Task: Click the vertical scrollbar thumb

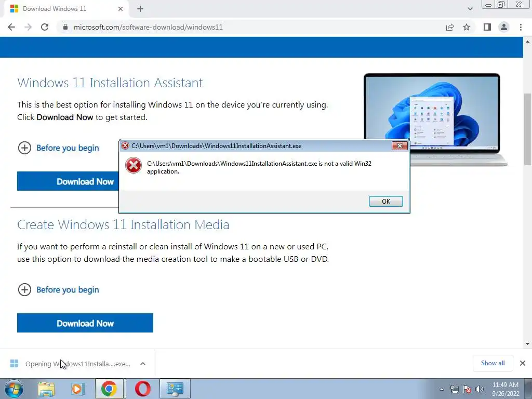Action: [528, 129]
